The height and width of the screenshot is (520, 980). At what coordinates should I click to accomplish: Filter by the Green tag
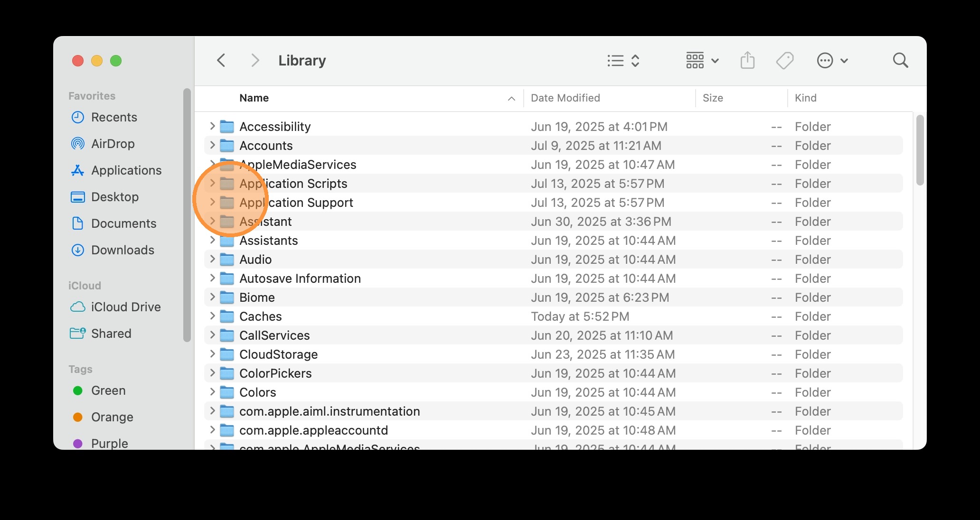pyautogui.click(x=99, y=390)
